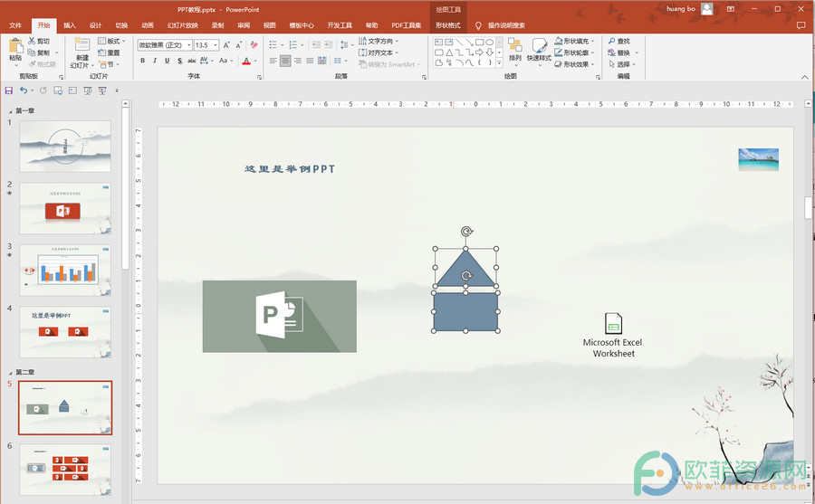Toggle italic formatting
The width and height of the screenshot is (815, 504).
click(155, 61)
